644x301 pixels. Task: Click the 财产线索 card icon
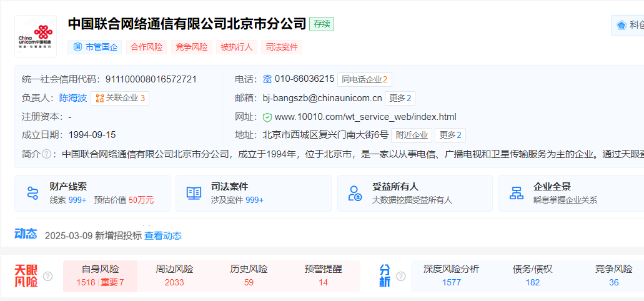32,193
